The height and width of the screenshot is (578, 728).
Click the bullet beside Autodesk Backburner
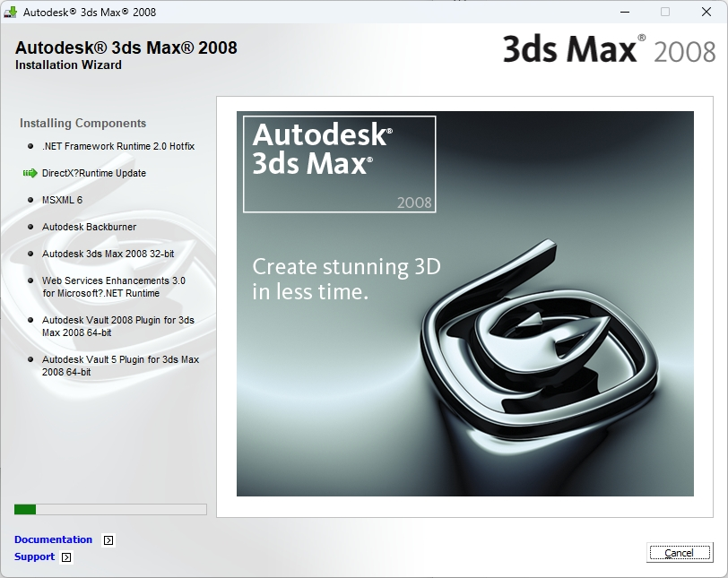[30, 227]
